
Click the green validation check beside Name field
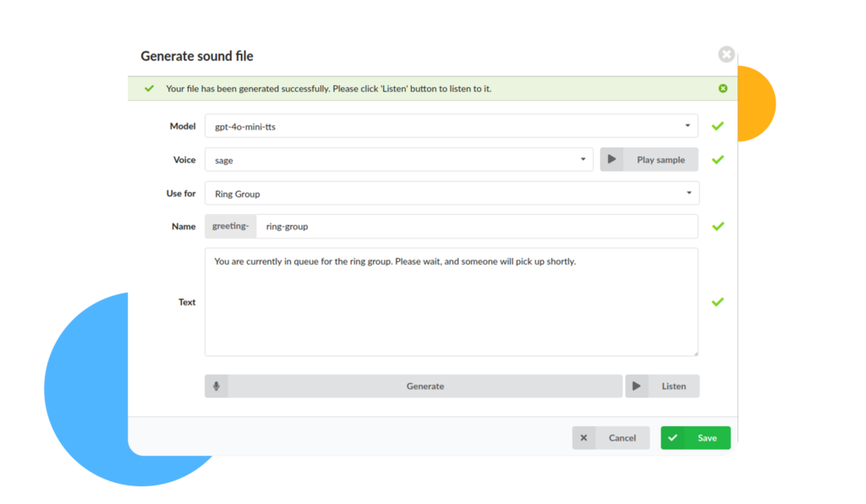coord(718,227)
